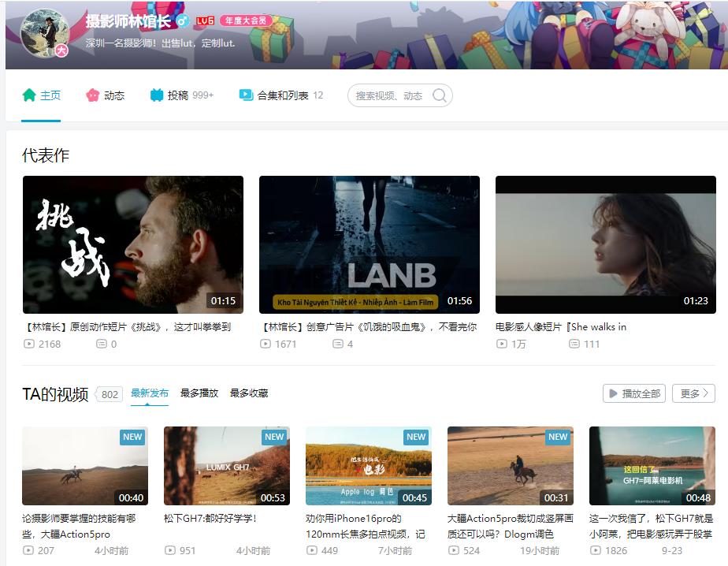728x566 pixels.
Task: Switch to the 投稿 tab
Action: [178, 95]
